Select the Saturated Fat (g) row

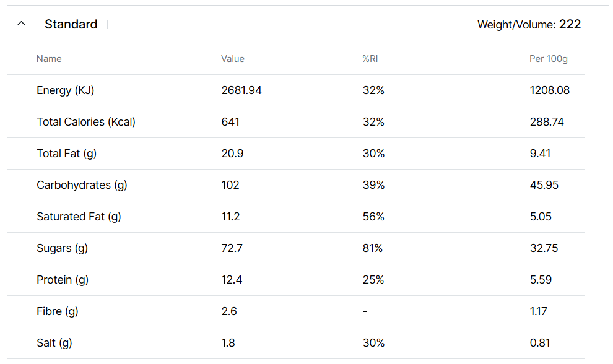79,217
